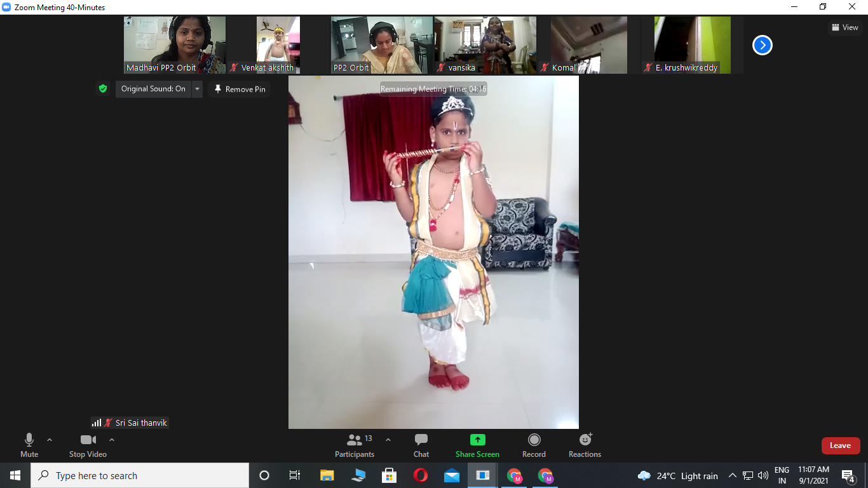
Task: Mute the microphone
Action: (x=29, y=446)
